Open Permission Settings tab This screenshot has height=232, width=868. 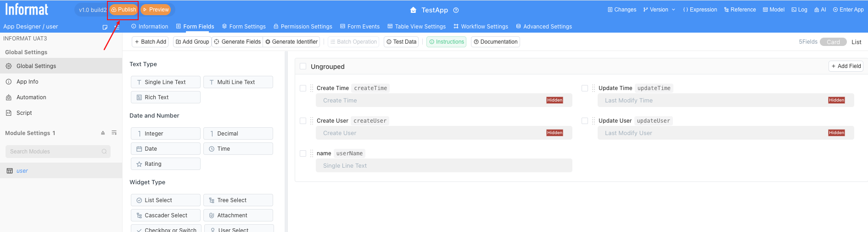[302, 27]
